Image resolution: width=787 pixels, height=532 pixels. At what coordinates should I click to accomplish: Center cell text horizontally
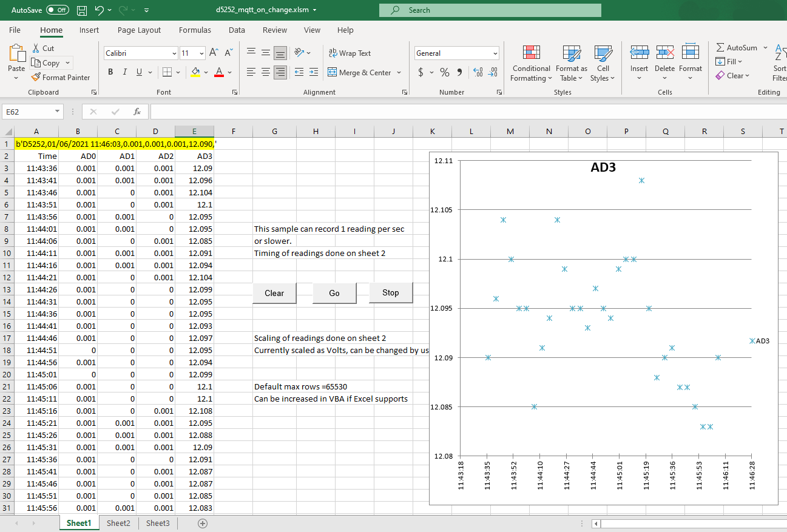coord(266,72)
